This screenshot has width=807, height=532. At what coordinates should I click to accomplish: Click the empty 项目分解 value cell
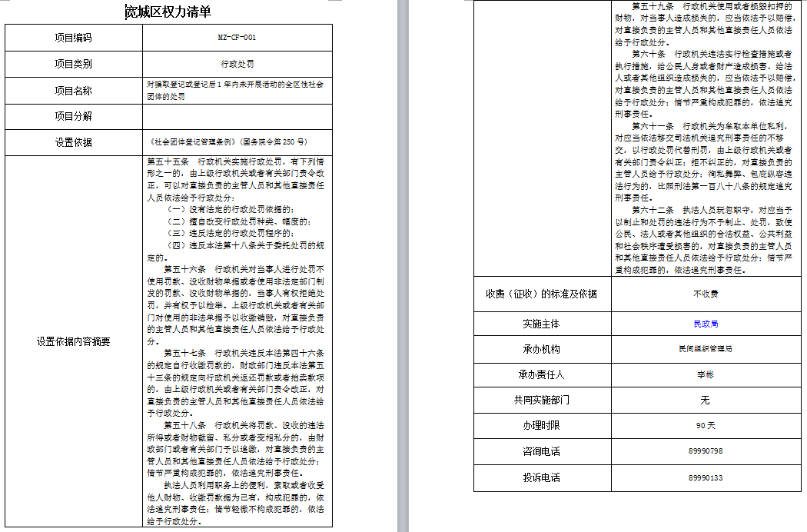237,116
